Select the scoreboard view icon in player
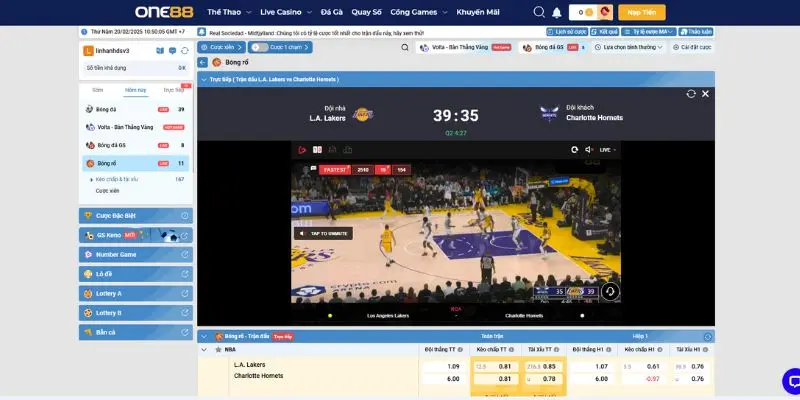Viewport: 800px width, 400px height. pos(317,150)
